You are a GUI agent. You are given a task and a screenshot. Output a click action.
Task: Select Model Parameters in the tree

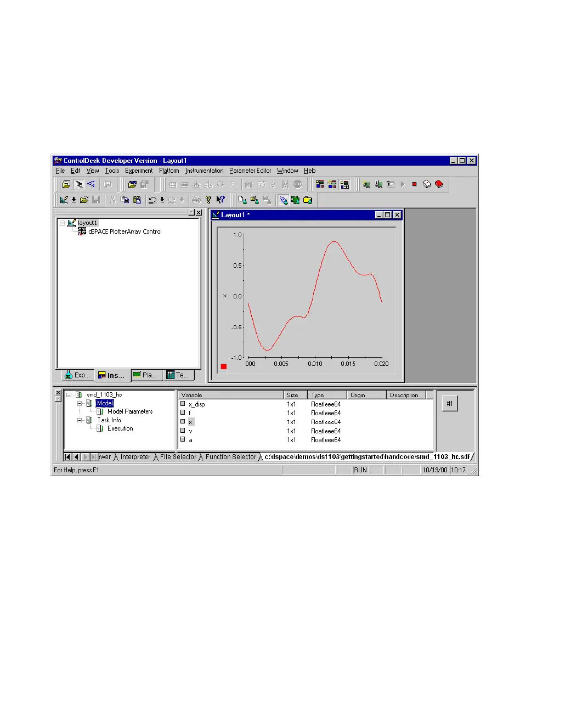click(130, 411)
